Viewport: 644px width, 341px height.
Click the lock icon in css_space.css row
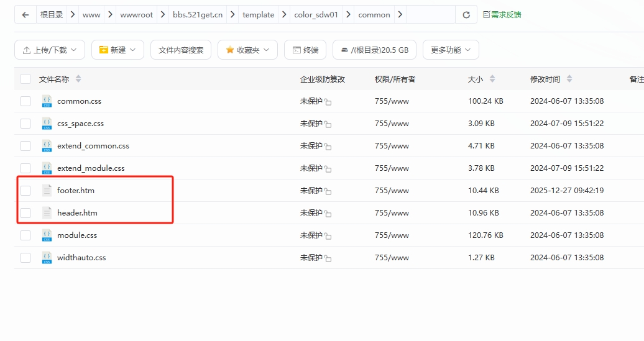pyautogui.click(x=328, y=124)
